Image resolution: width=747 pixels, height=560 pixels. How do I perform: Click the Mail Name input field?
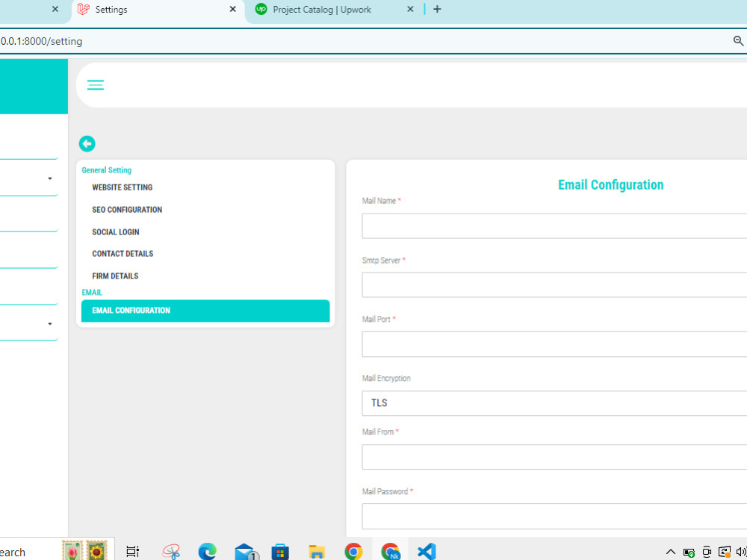[554, 225]
